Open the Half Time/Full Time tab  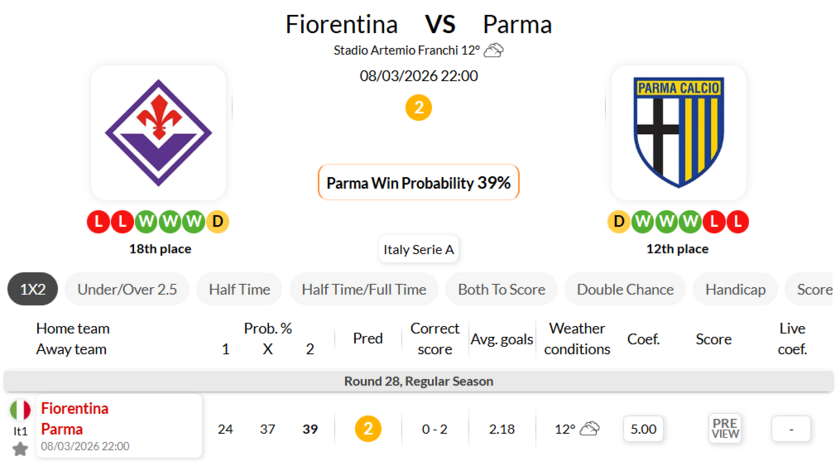[x=363, y=289]
